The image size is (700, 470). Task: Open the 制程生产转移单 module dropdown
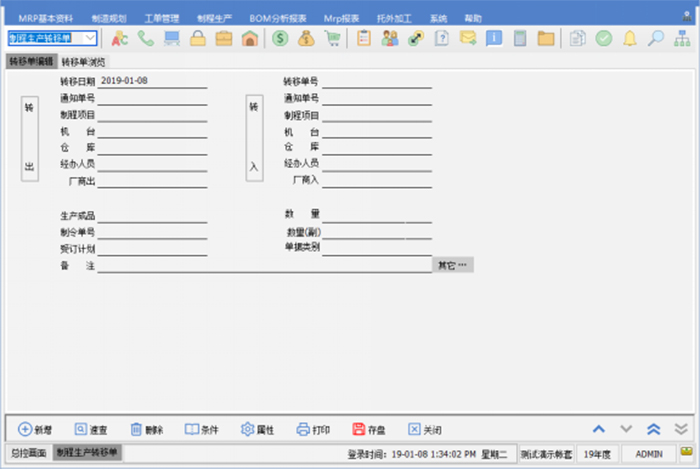pyautogui.click(x=91, y=38)
